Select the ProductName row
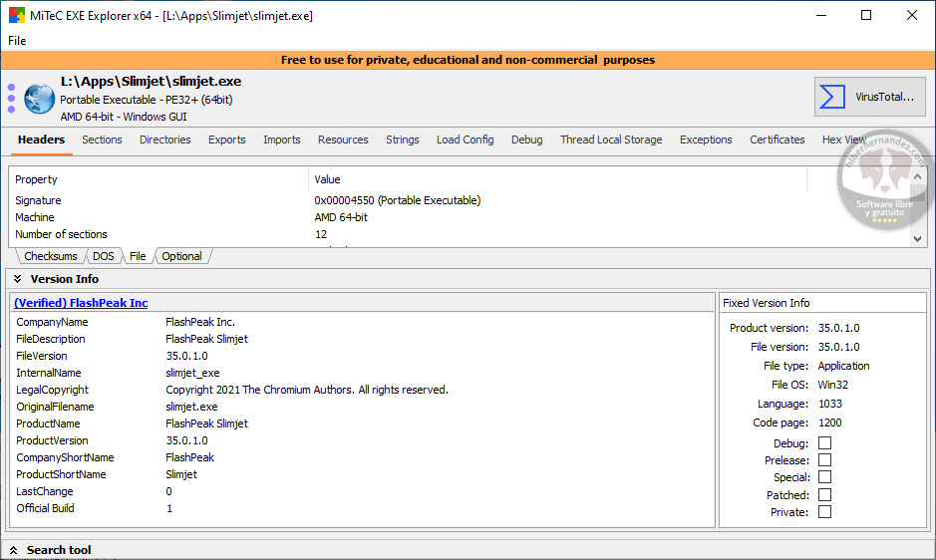 tap(363, 423)
